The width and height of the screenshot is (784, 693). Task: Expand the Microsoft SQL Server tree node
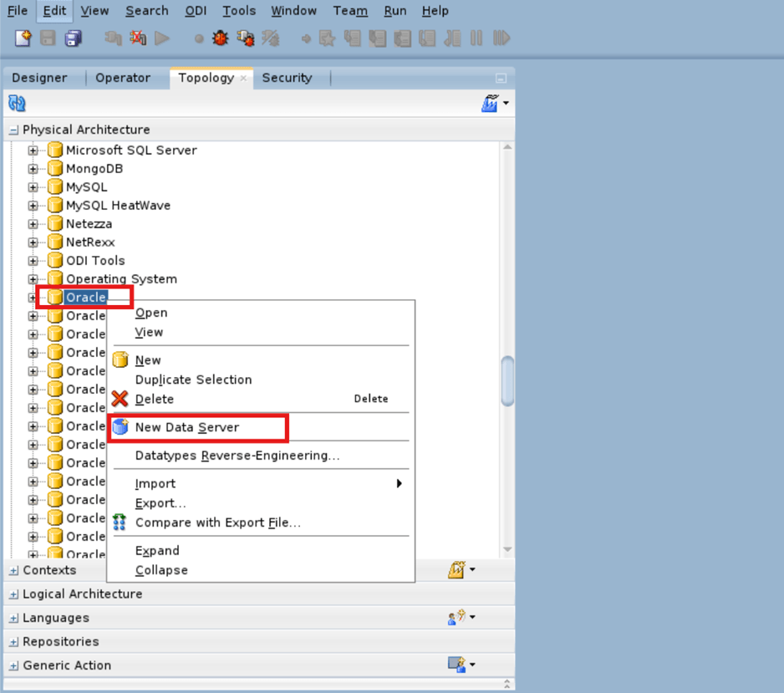pos(32,150)
